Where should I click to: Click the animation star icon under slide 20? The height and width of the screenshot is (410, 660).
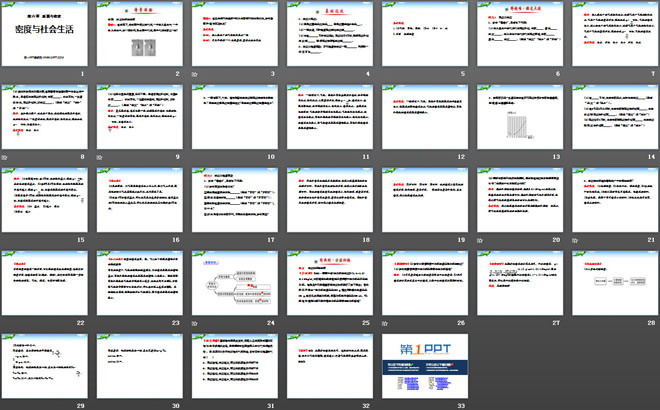(480, 240)
